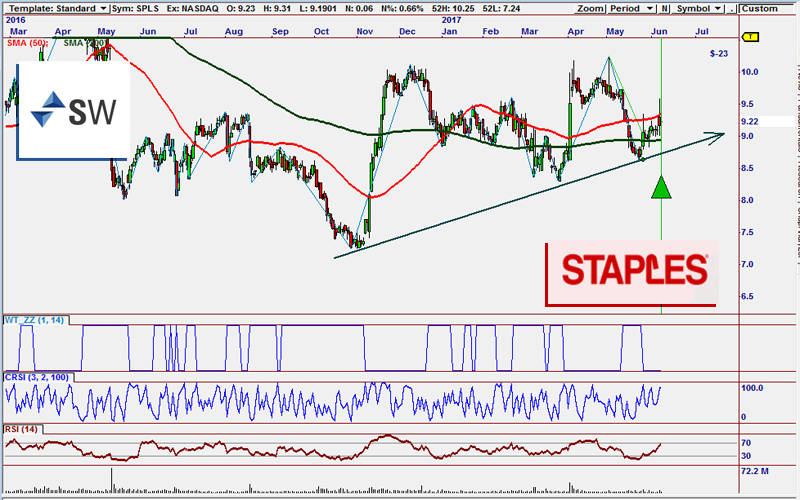800x500 pixels.
Task: Click the Oct month label
Action: (321, 31)
